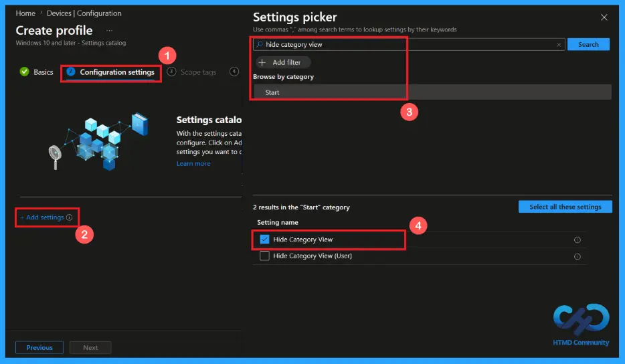625x364 pixels.
Task: Clear the search text with X icon
Action: (559, 45)
